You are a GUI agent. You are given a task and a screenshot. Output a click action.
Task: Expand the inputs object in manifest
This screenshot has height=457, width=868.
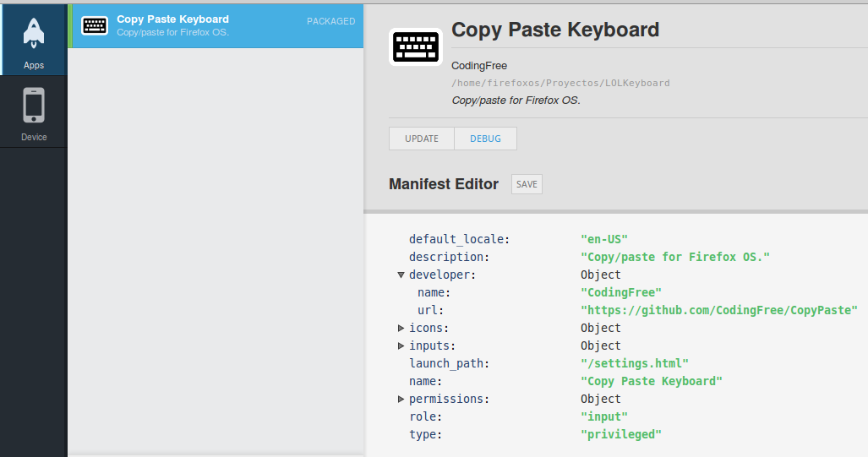pyautogui.click(x=401, y=345)
